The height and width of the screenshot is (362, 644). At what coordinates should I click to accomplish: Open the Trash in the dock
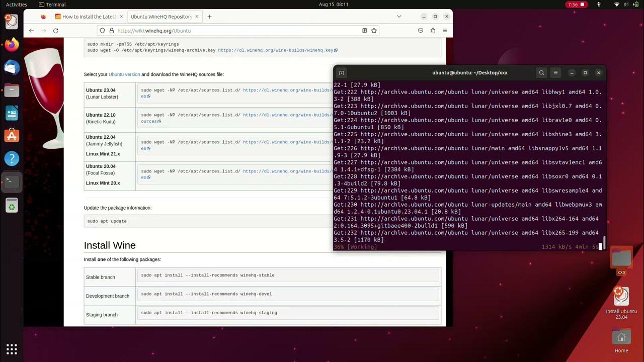(12, 205)
